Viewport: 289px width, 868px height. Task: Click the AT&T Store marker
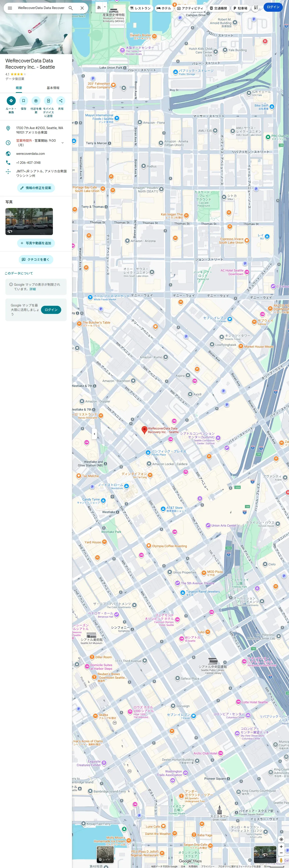coord(163,509)
